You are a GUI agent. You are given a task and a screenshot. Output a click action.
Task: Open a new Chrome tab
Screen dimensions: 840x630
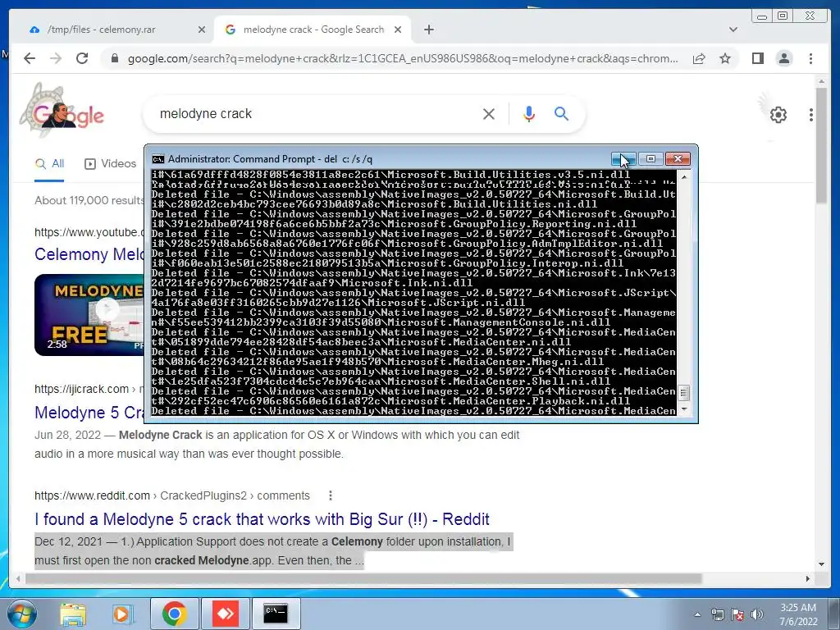pyautogui.click(x=428, y=30)
